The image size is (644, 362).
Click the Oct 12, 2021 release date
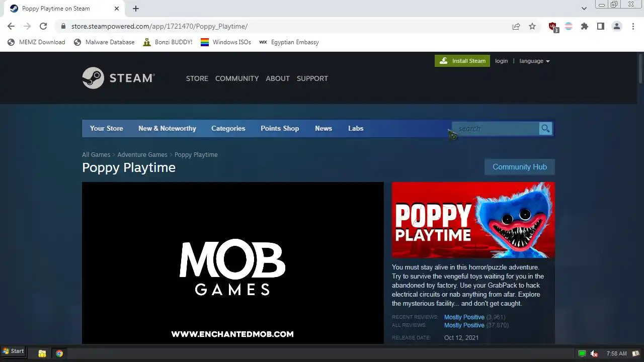coord(461,338)
